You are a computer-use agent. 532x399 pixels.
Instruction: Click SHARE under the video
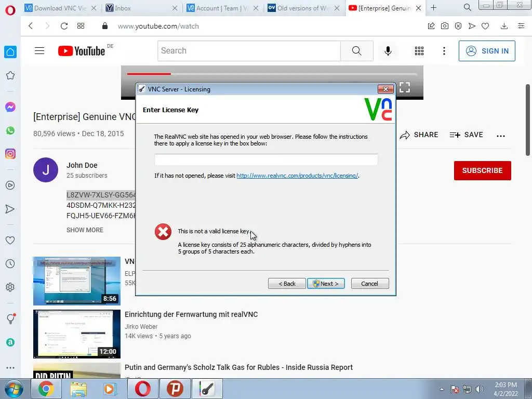click(x=419, y=135)
